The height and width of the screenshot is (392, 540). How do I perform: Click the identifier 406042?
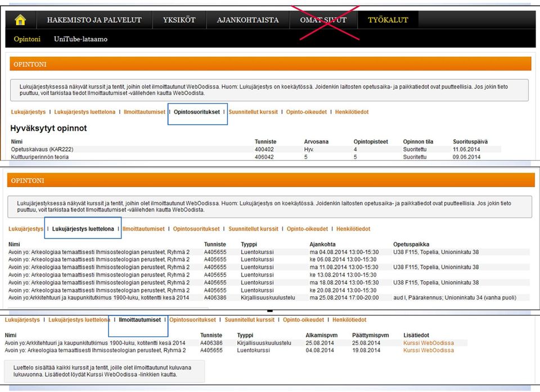click(x=264, y=157)
